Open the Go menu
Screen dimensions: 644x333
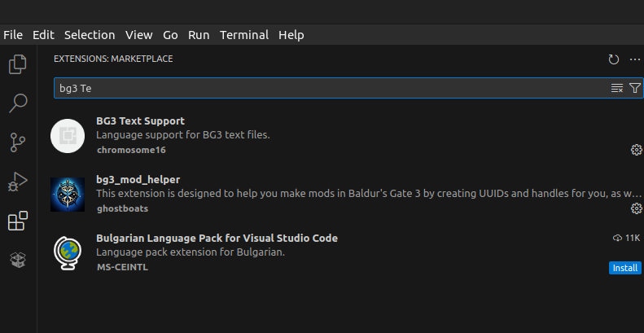[170, 35]
